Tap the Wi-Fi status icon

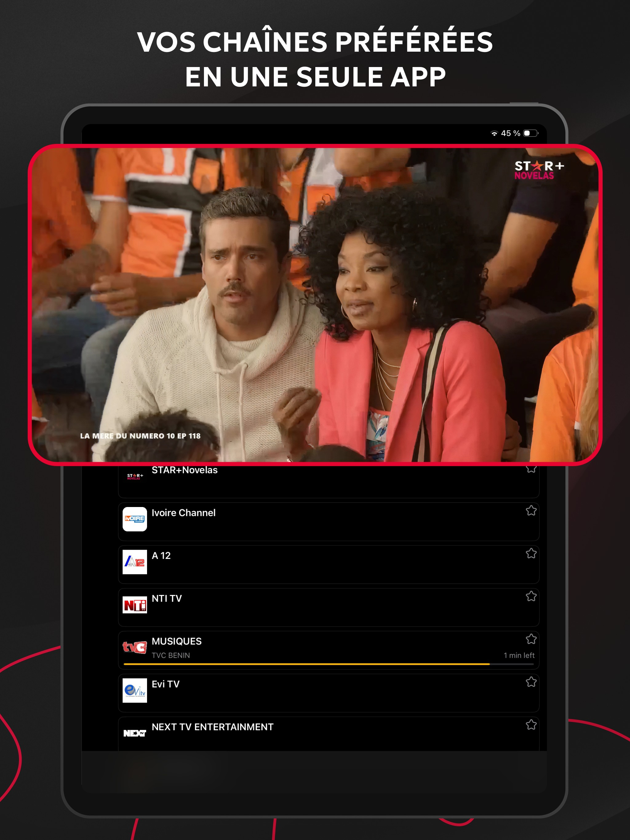[494, 133]
